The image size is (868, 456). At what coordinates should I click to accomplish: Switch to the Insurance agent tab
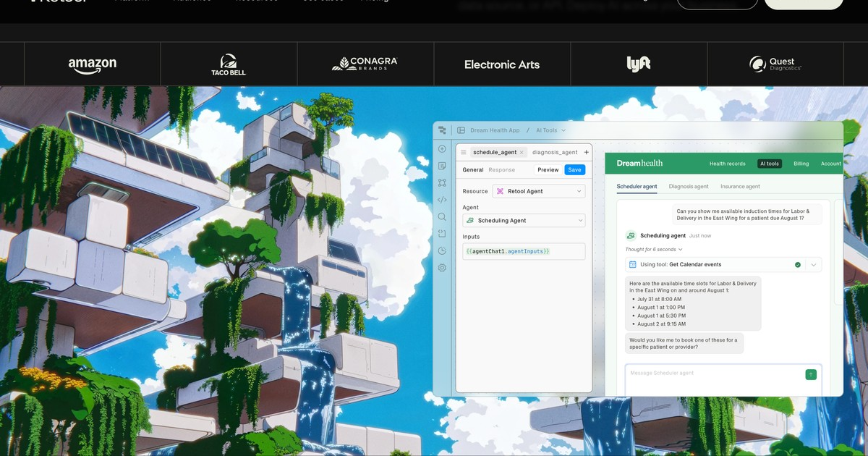point(740,187)
